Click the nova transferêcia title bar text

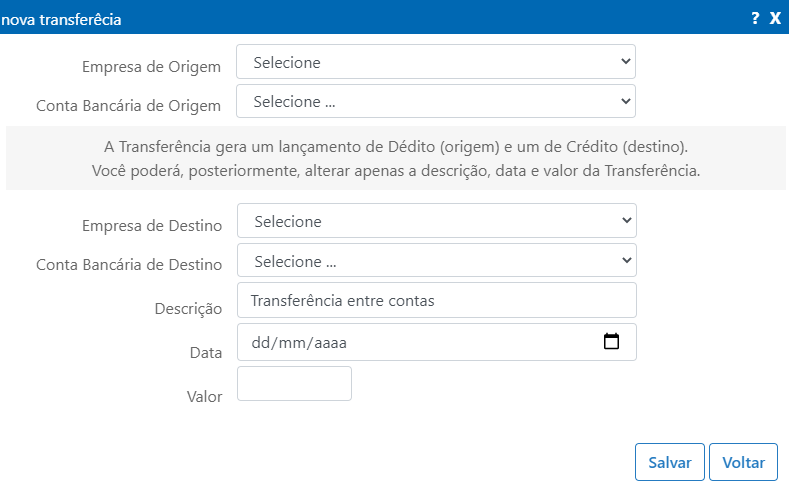61,20
